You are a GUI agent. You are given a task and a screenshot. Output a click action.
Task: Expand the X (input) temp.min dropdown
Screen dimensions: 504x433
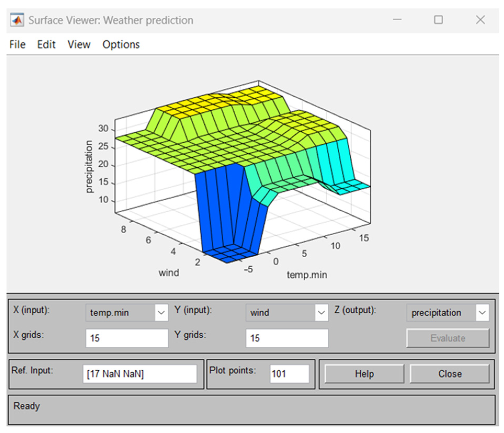click(x=161, y=312)
